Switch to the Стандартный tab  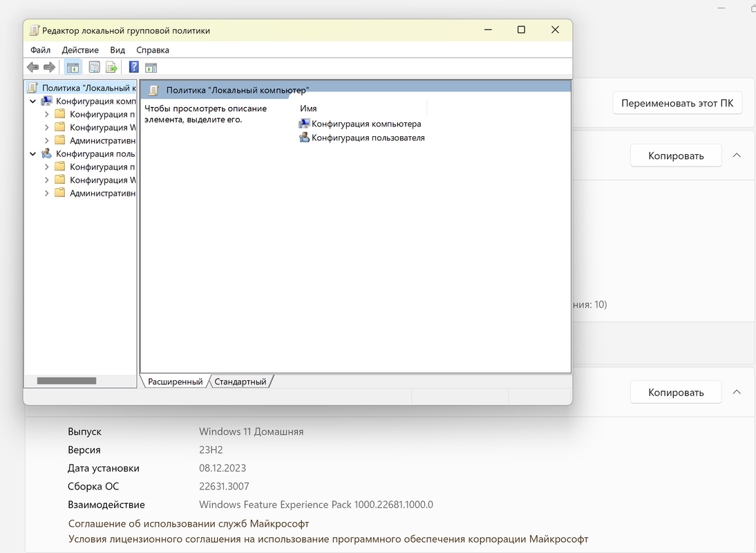[240, 382]
